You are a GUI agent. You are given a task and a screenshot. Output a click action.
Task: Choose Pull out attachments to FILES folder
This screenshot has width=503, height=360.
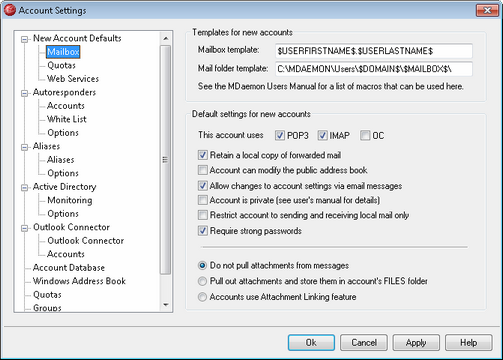202,281
